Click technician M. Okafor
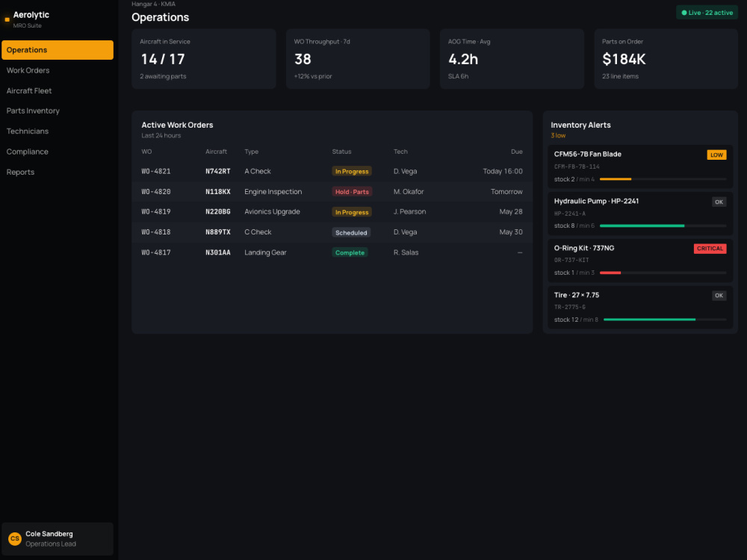 coord(409,191)
